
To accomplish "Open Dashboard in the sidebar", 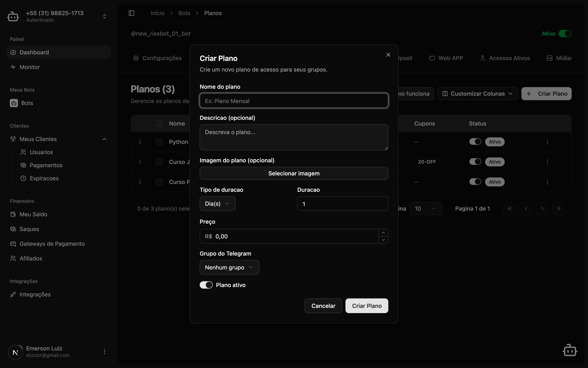I will [x=59, y=52].
